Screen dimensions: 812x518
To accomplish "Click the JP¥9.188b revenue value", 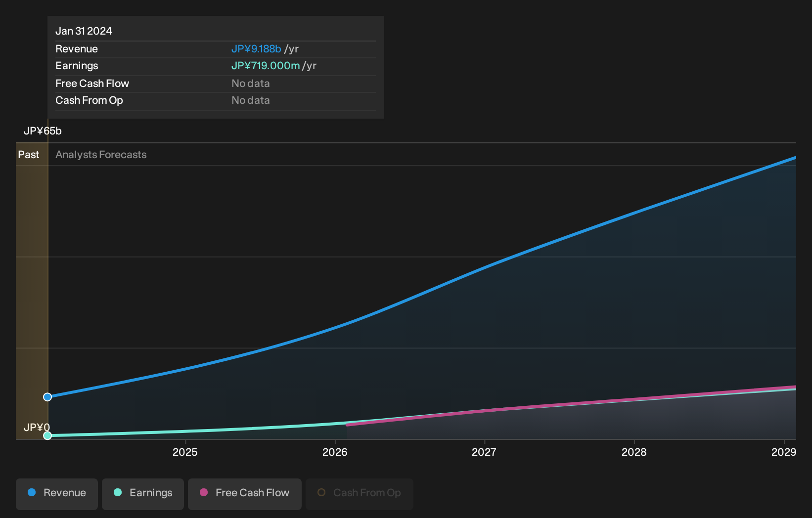I will (x=256, y=49).
